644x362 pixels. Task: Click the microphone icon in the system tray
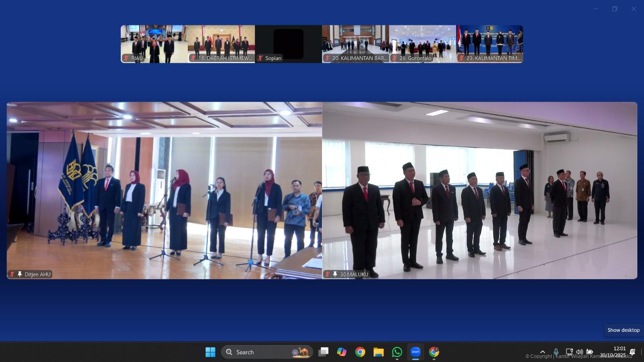[x=556, y=352]
